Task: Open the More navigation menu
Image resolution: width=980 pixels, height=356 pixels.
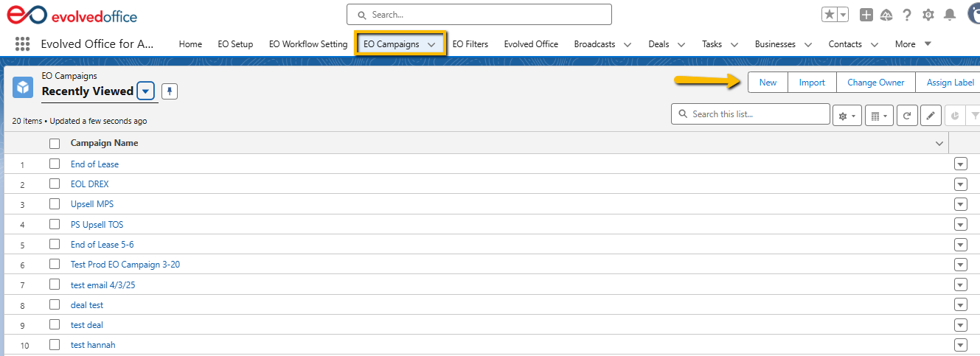Action: point(913,44)
